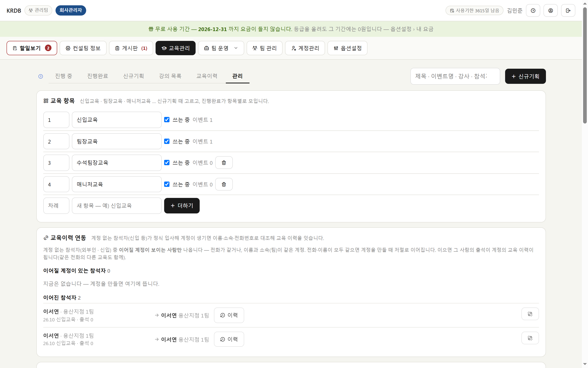Unlink the first 이서연 attendee record
The width and height of the screenshot is (588, 368).
[530, 314]
